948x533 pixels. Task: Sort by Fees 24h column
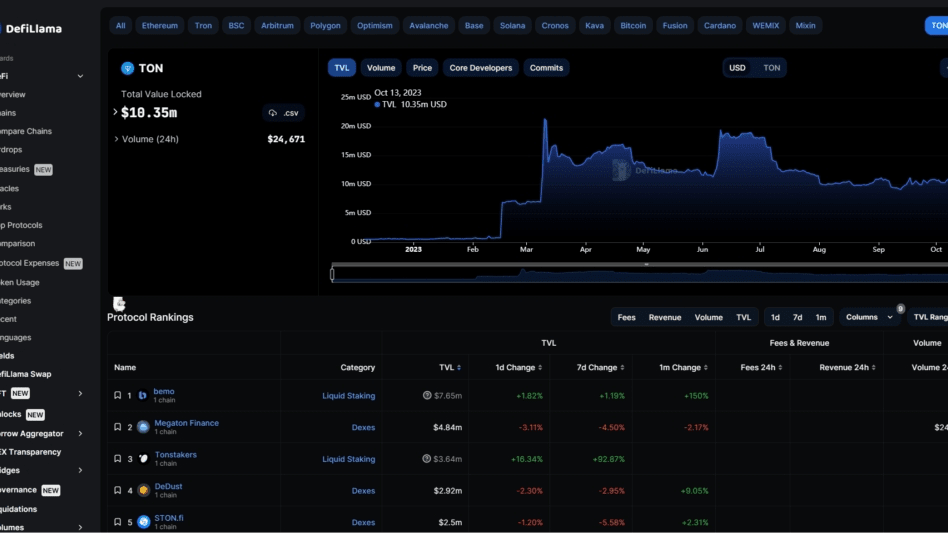pyautogui.click(x=780, y=367)
